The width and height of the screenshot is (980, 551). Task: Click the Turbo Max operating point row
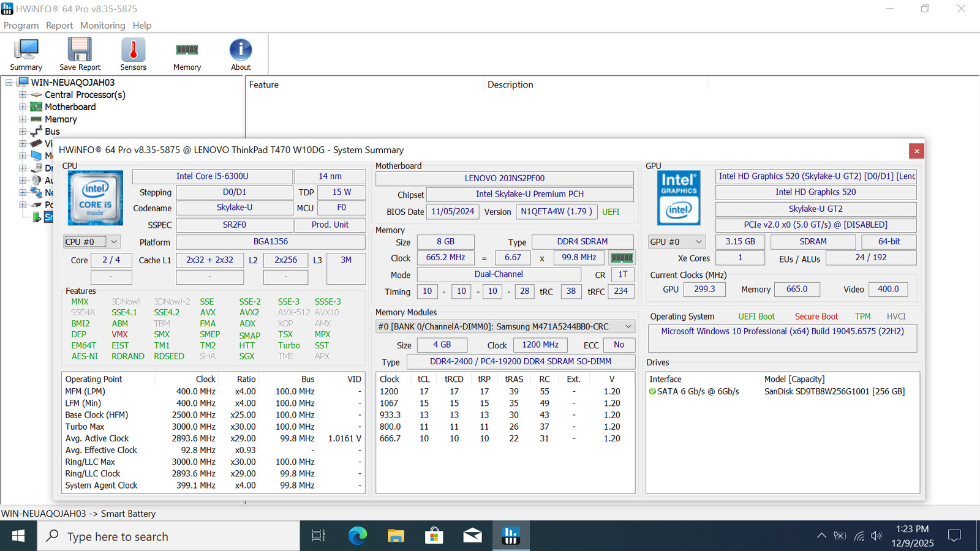tap(213, 427)
